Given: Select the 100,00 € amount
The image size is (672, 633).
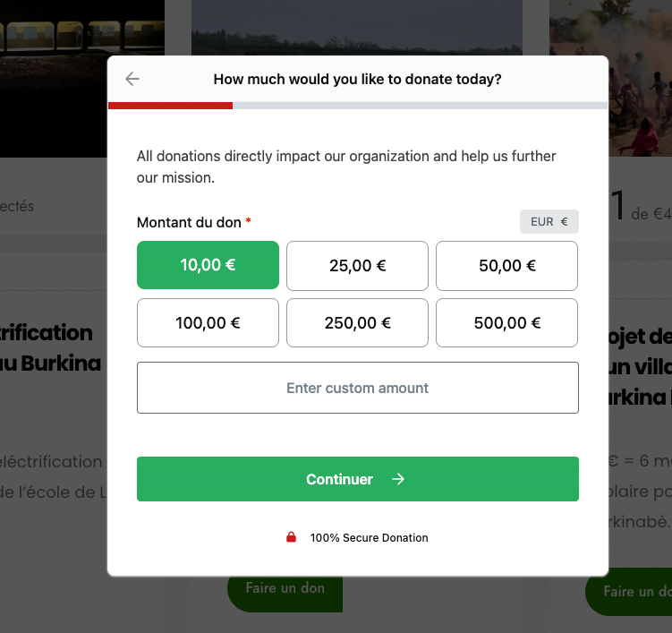Looking at the screenshot, I should click(208, 323).
